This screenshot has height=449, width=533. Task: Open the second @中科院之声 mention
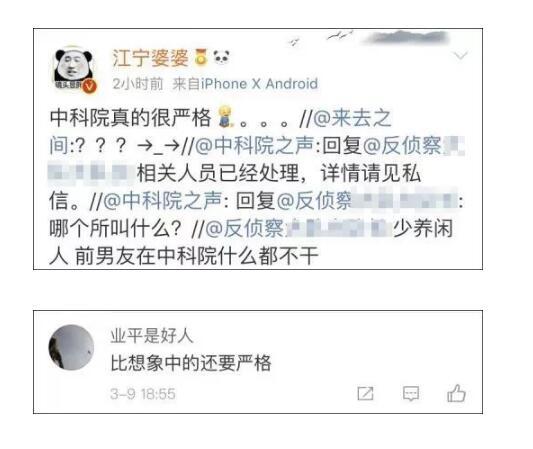162,201
